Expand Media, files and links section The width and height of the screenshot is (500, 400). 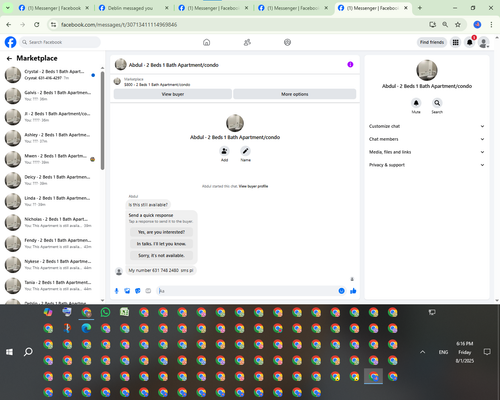click(426, 152)
